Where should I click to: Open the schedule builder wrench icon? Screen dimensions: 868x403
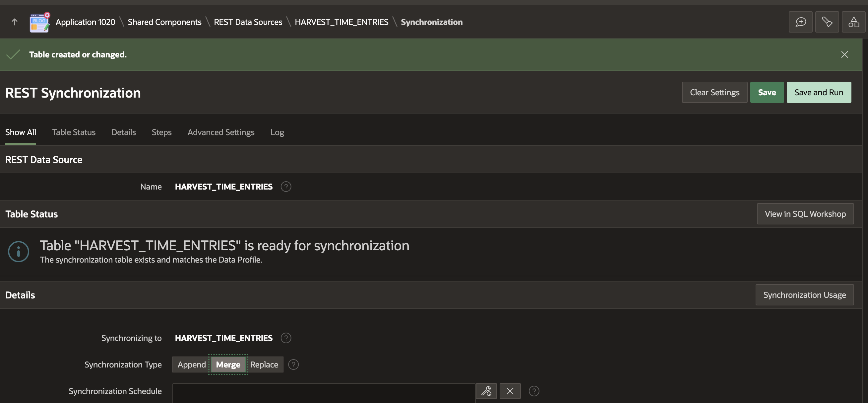[486, 391]
